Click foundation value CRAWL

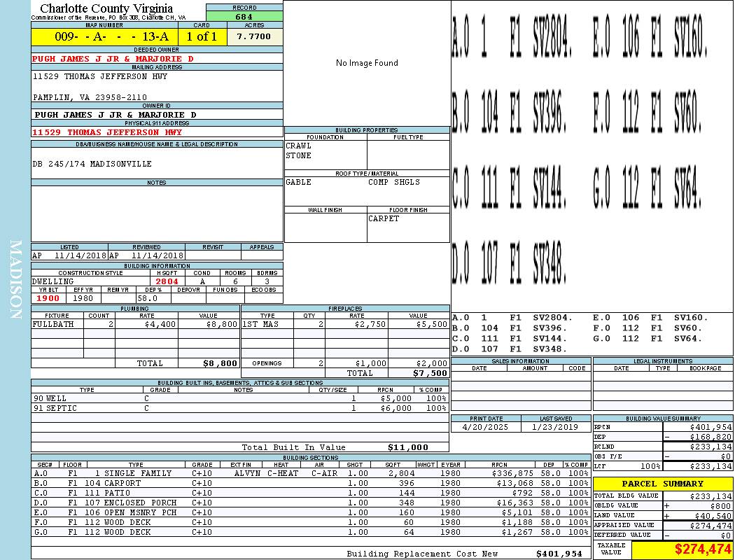click(x=299, y=146)
